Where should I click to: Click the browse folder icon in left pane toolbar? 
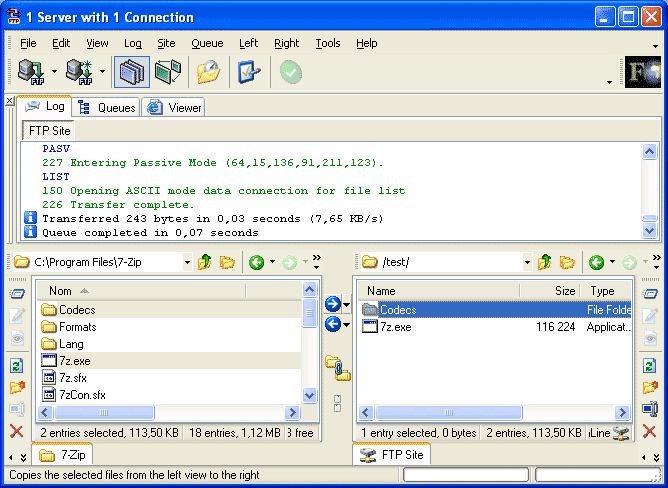pyautogui.click(x=227, y=262)
